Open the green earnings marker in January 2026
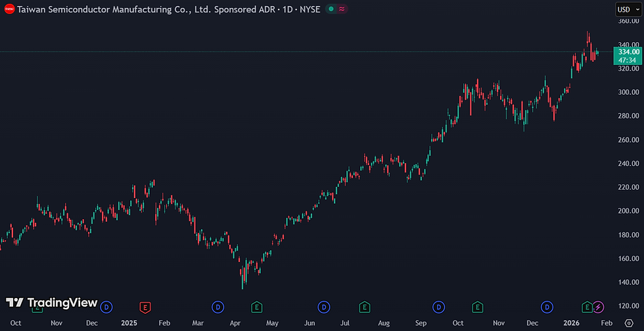The height and width of the screenshot is (331, 644). coord(587,307)
